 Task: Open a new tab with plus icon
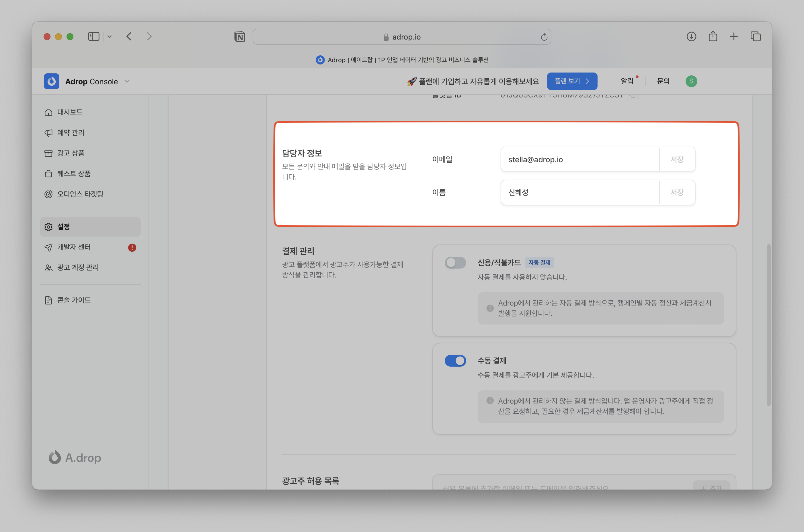[734, 36]
